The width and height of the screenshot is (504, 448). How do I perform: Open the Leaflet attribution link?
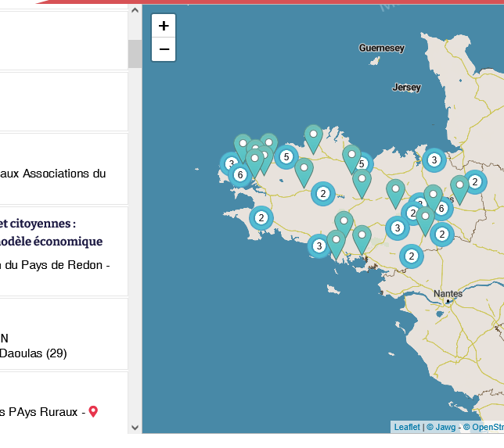[x=407, y=427]
